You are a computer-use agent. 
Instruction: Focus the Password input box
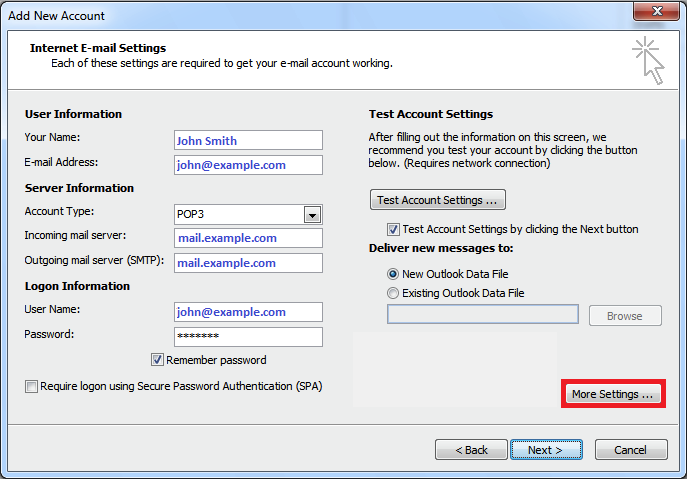pyautogui.click(x=248, y=337)
